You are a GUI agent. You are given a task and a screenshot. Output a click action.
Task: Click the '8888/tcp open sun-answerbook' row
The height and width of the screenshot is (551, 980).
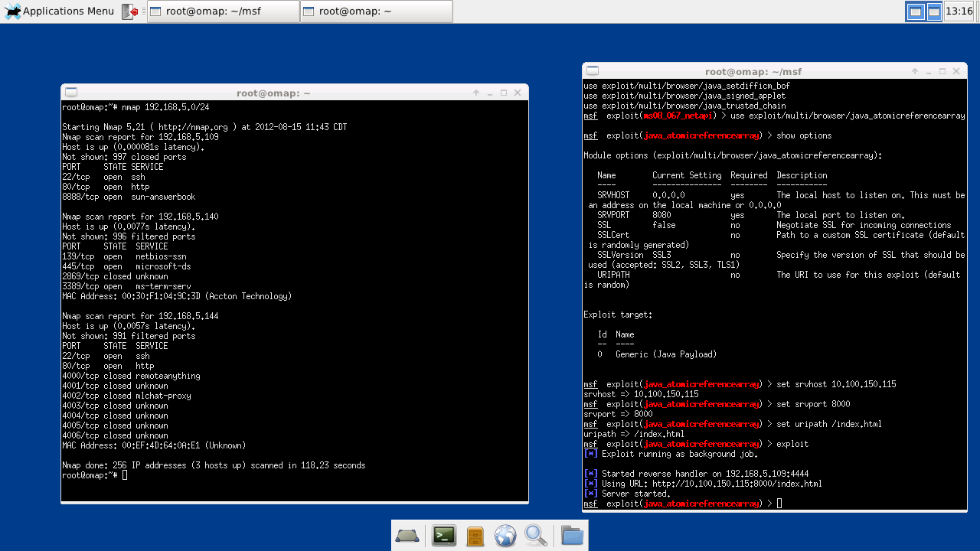coord(129,197)
